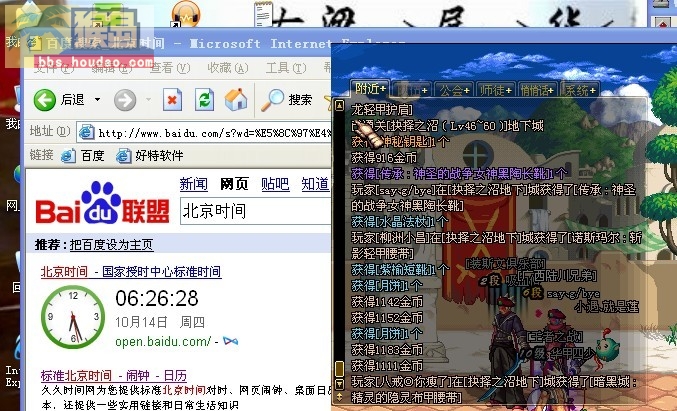Click chat line mentioning 玩家[柳洲小昌]
The height and width of the screenshot is (411, 677).
(x=497, y=245)
